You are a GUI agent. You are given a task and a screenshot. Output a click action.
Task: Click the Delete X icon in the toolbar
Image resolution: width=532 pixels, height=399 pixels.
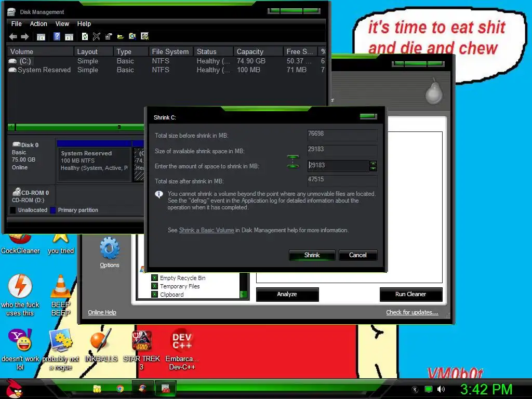[96, 36]
